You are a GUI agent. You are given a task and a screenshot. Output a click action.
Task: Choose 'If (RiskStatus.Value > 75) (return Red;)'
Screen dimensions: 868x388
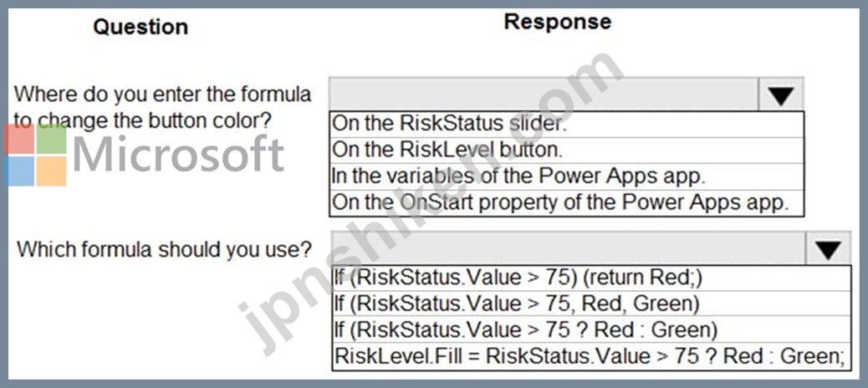click(592, 278)
